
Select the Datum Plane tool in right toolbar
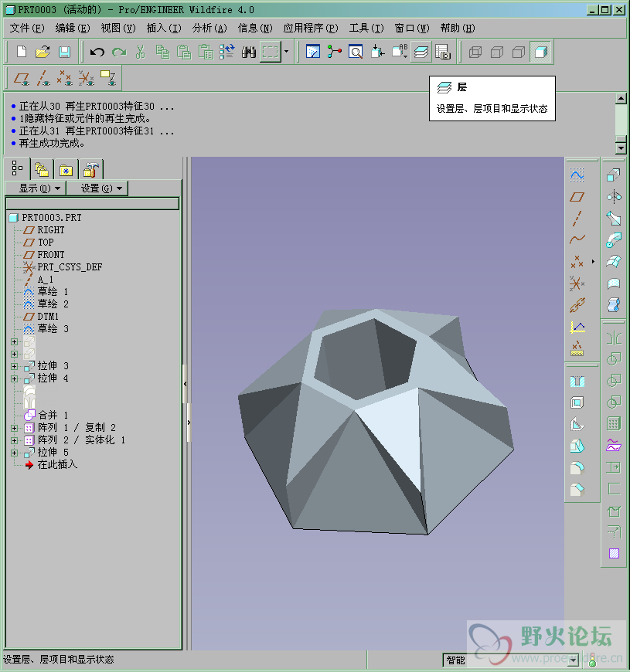point(577,197)
